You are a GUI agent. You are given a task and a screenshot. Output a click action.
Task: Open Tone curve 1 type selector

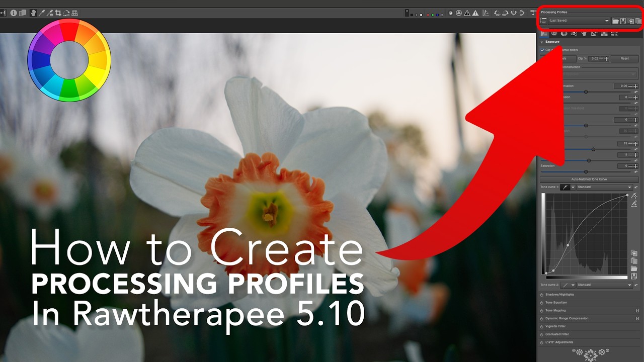(568, 187)
